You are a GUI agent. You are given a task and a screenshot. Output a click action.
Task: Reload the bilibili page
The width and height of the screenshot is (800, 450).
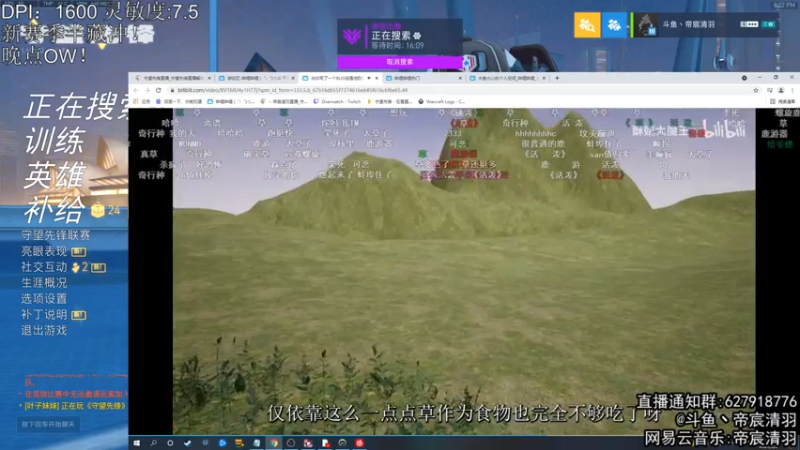click(x=159, y=90)
